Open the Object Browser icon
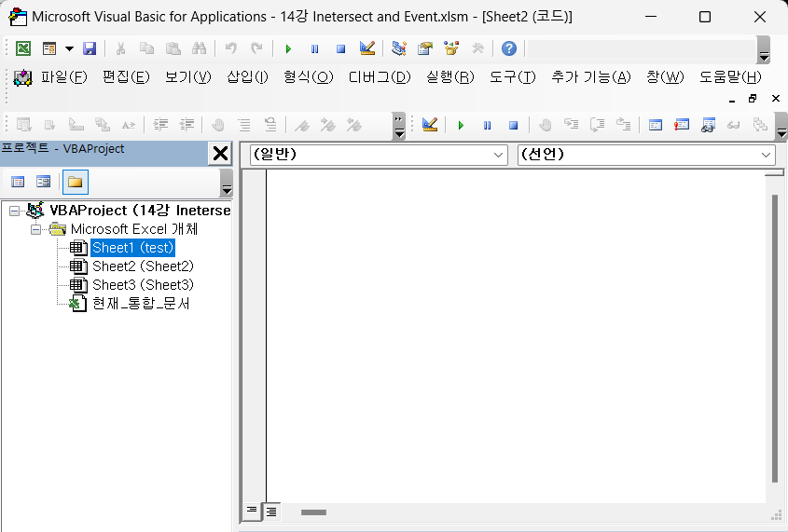Screen dimensions: 788x532 (x=451, y=48)
